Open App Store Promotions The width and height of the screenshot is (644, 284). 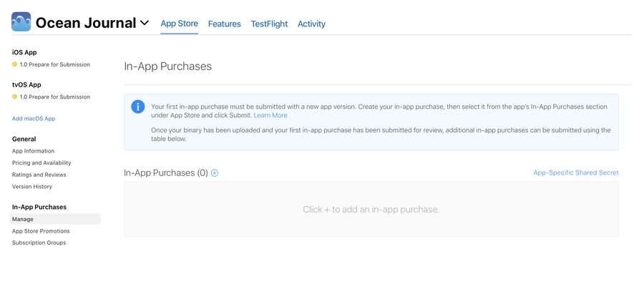(x=41, y=231)
